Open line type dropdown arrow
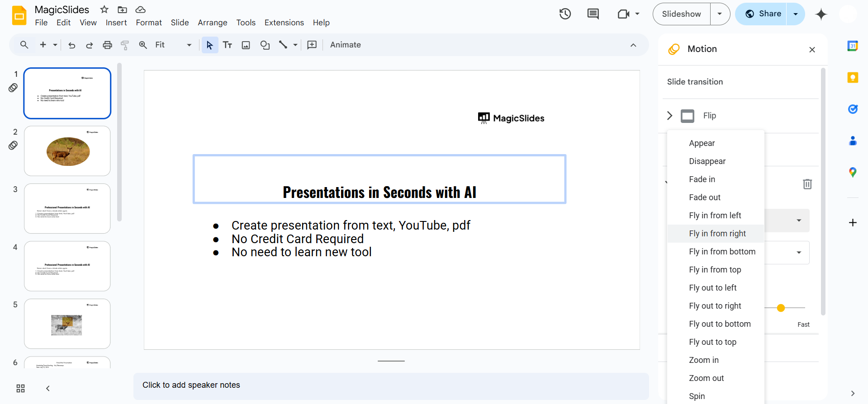The height and width of the screenshot is (404, 868). tap(295, 45)
